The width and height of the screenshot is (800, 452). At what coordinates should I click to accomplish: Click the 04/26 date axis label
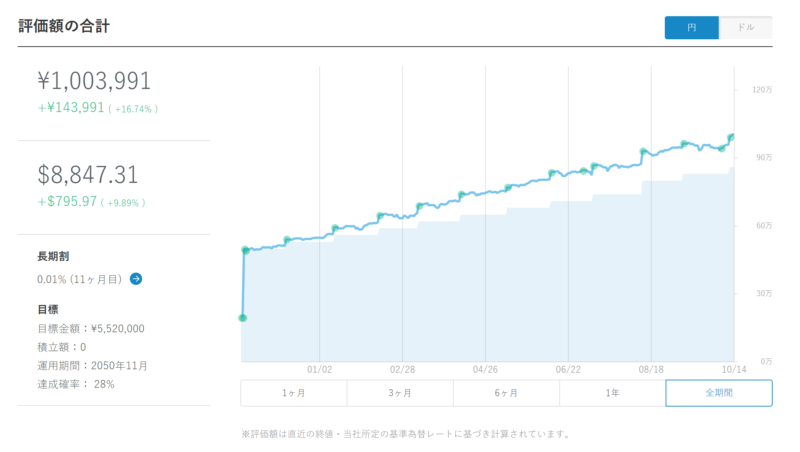[x=485, y=369]
